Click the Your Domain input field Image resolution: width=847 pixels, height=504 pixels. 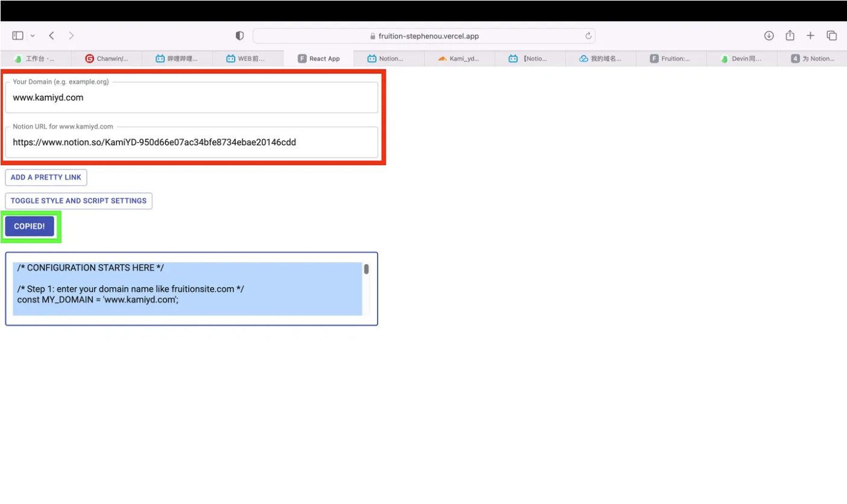[191, 98]
